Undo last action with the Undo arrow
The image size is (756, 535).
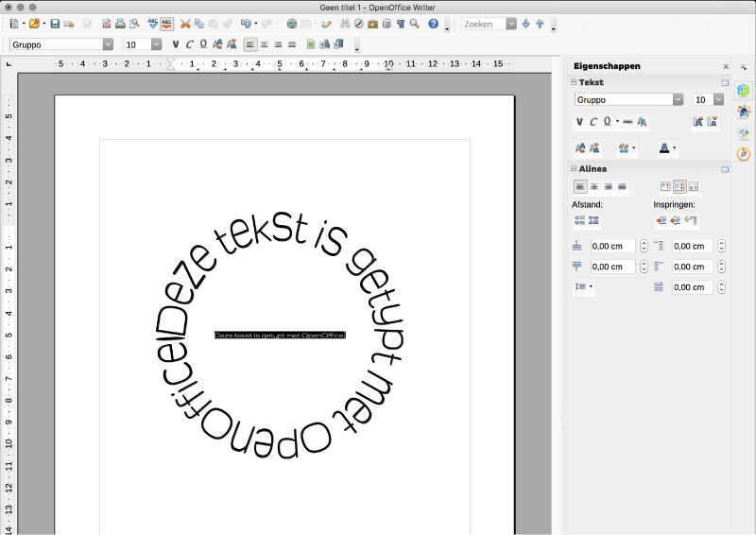tap(246, 24)
